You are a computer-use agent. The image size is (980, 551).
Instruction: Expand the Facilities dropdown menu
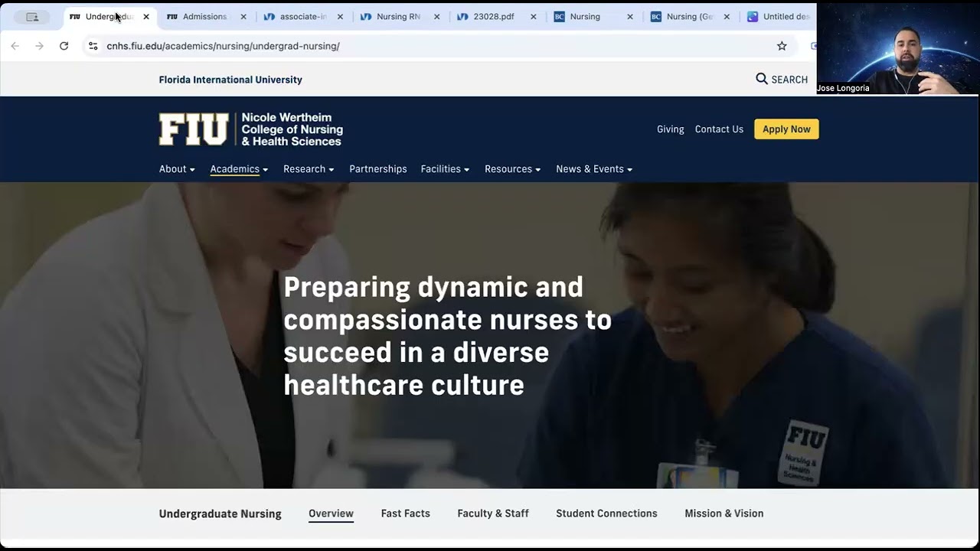pyautogui.click(x=445, y=169)
